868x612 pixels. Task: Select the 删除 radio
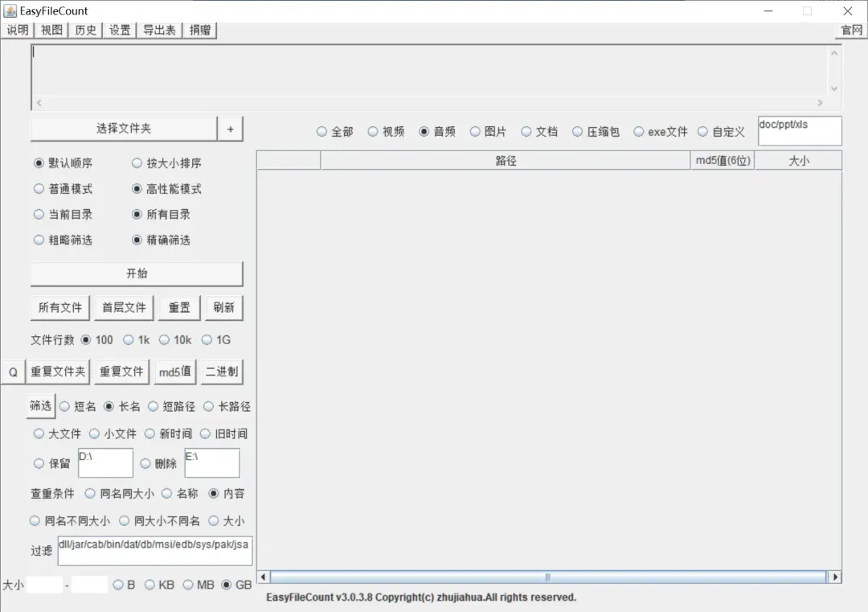coord(158,463)
